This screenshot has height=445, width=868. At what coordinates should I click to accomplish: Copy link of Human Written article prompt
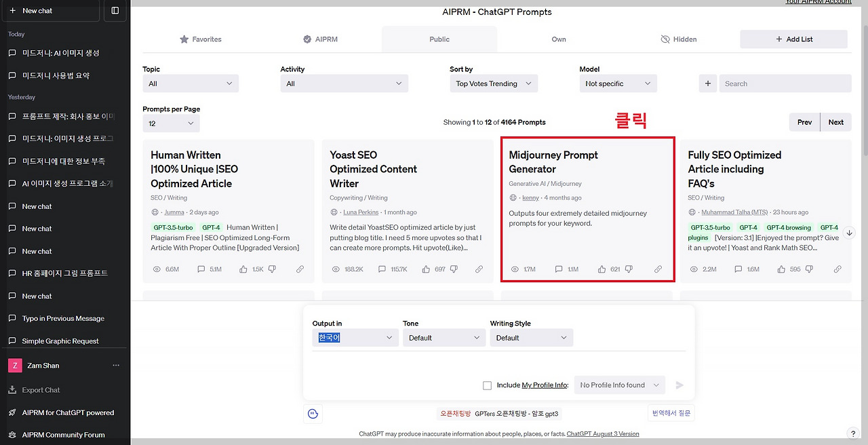point(300,269)
